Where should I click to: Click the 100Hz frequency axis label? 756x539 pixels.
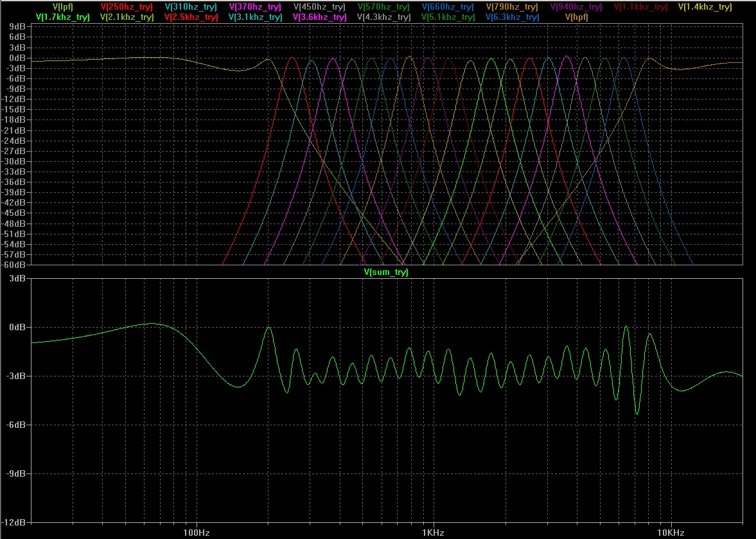(x=197, y=533)
